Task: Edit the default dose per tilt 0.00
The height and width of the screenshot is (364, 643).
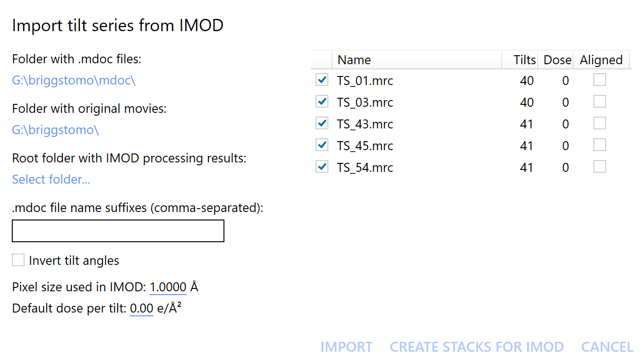Action: [142, 309]
